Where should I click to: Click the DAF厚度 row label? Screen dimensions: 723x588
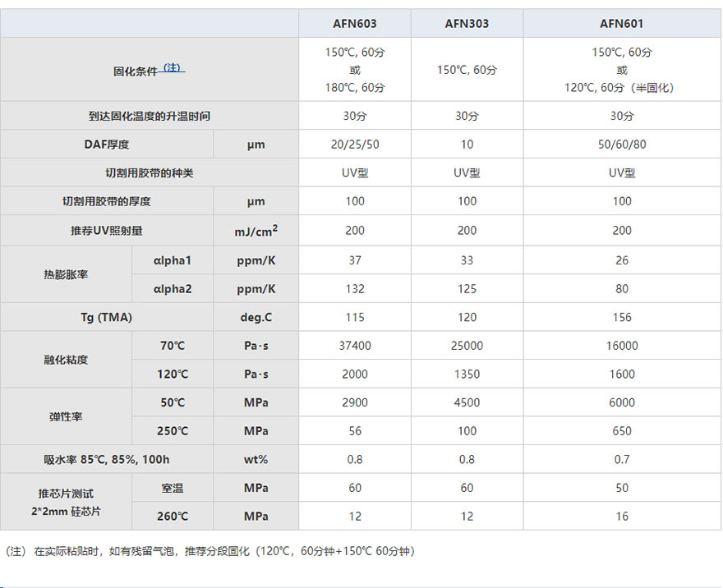pyautogui.click(x=107, y=145)
